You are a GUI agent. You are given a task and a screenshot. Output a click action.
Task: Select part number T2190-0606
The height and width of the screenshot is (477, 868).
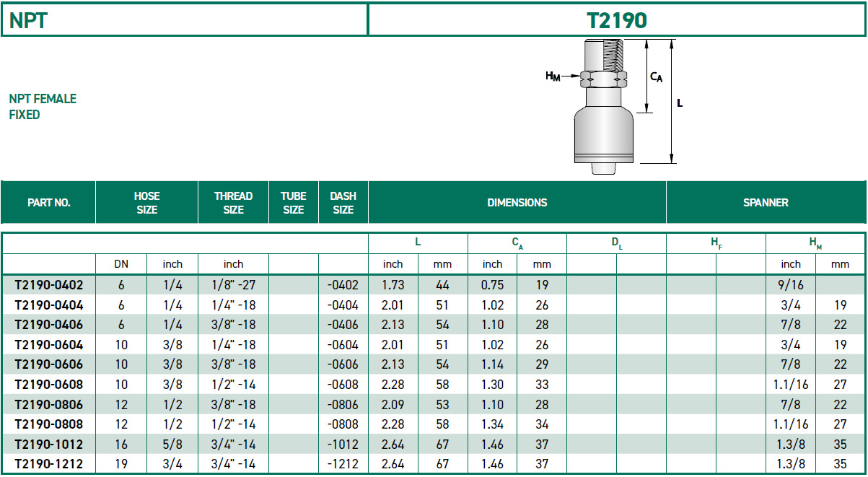click(x=49, y=364)
